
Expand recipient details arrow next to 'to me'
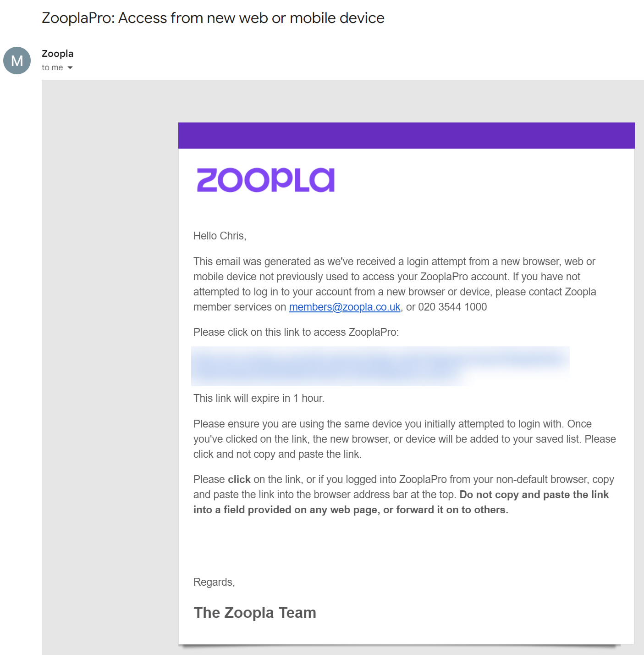70,68
